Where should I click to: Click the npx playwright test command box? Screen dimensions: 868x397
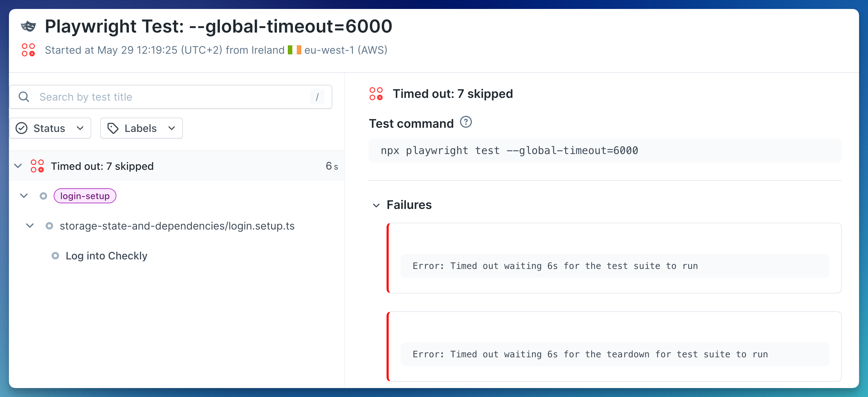coord(605,150)
